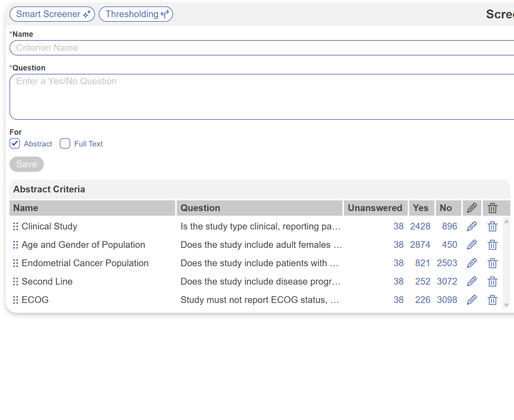Switch to the Thresholding tab
The width and height of the screenshot is (514, 420).
point(136,14)
